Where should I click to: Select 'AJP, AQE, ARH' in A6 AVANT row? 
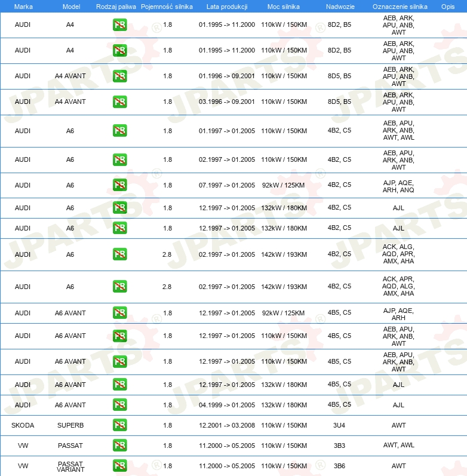[x=398, y=314]
